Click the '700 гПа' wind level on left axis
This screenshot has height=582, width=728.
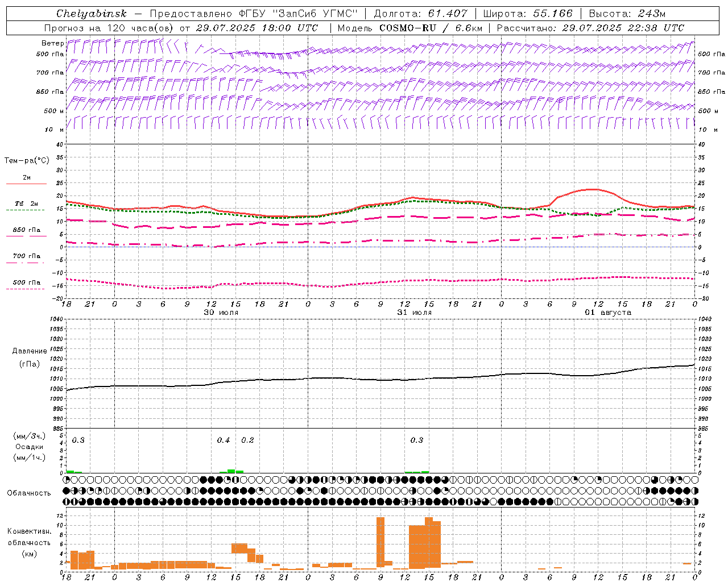click(50, 73)
